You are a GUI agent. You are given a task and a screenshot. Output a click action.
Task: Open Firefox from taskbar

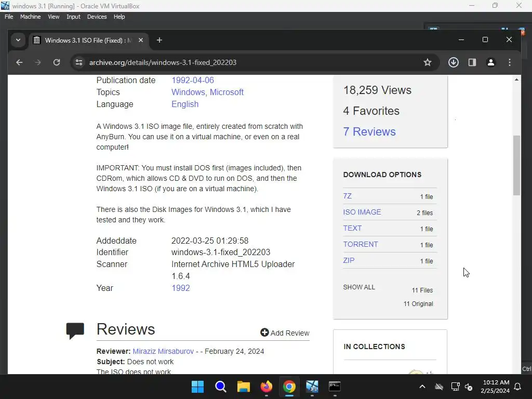[x=267, y=387]
